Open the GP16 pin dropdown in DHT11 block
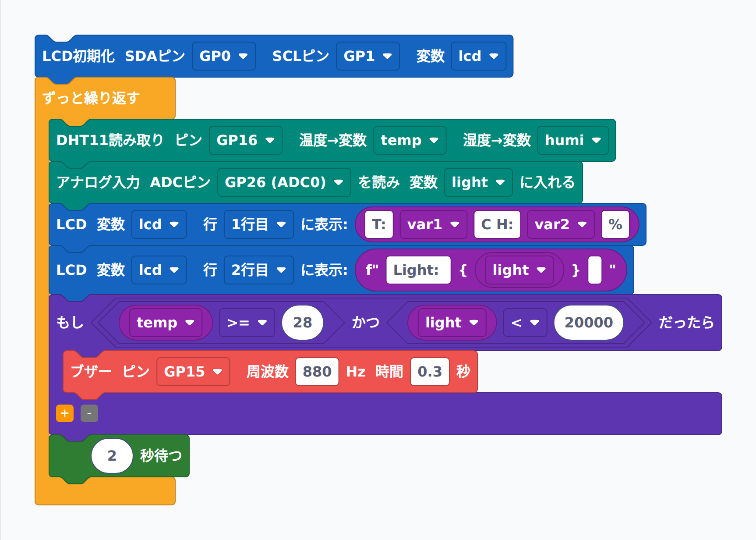The image size is (756, 540). pyautogui.click(x=246, y=140)
